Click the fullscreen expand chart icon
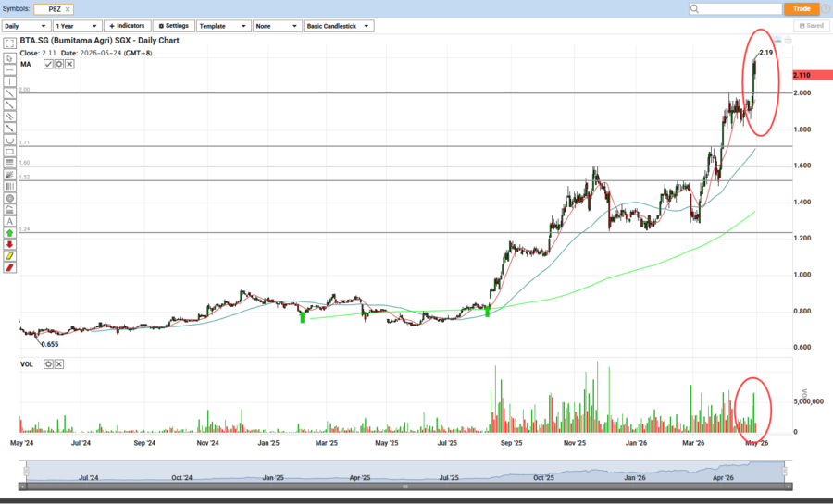 [x=9, y=43]
